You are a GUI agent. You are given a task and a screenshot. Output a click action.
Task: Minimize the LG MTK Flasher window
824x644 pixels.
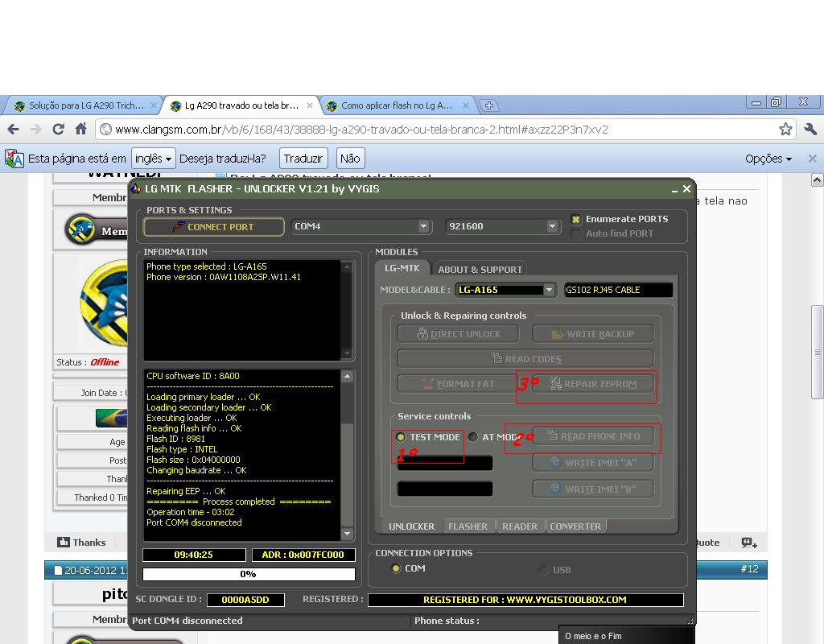pyautogui.click(x=674, y=190)
